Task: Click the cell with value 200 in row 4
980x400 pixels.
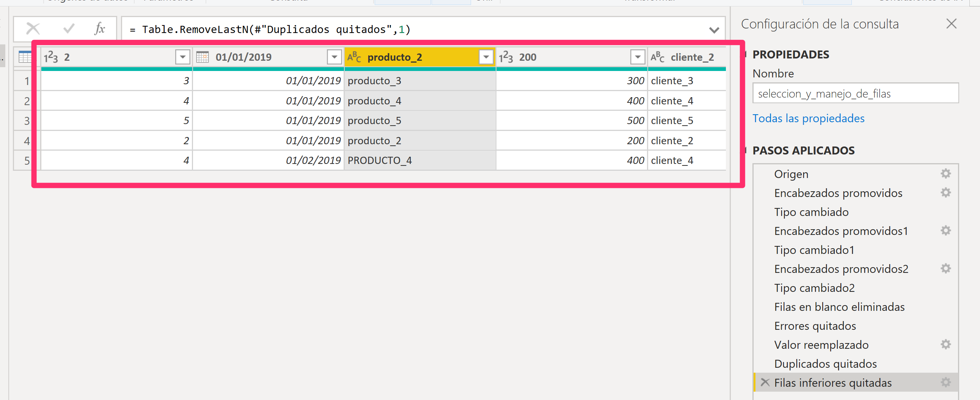Action: point(572,141)
